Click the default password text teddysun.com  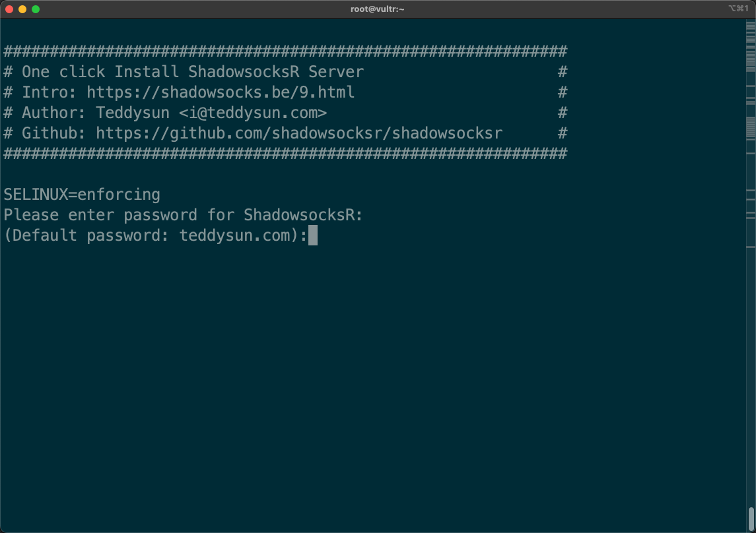[x=234, y=235]
